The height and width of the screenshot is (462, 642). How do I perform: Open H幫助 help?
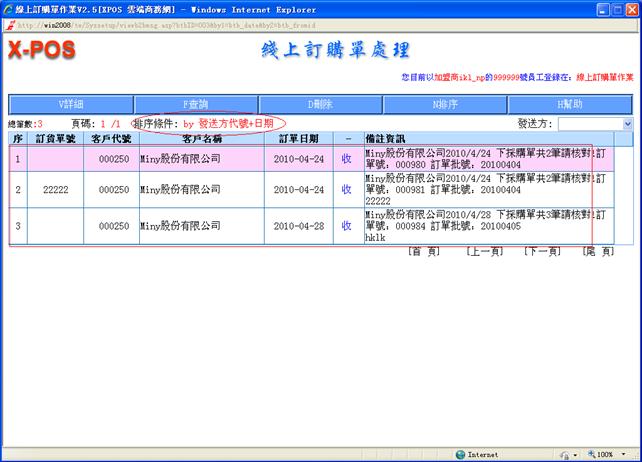(x=569, y=104)
